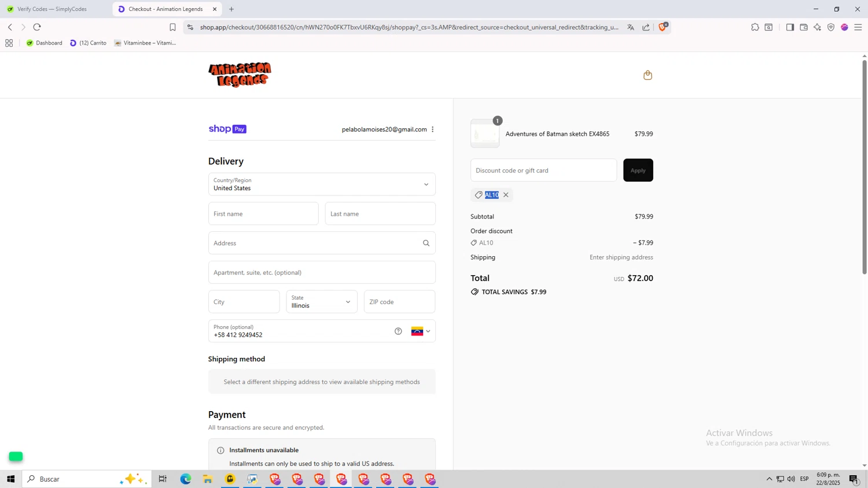Open Task View on the taskbar
Image resolution: width=868 pixels, height=488 pixels.
coord(163,479)
